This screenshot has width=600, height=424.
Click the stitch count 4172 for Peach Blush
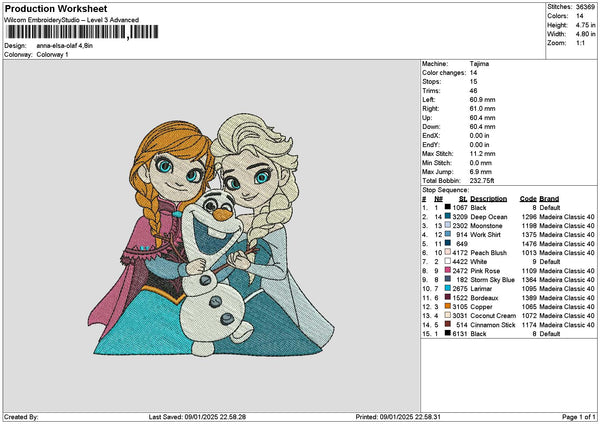click(x=460, y=253)
